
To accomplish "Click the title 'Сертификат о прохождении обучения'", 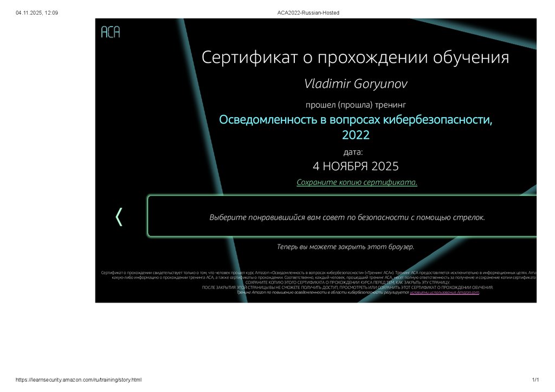I will pos(356,57).
